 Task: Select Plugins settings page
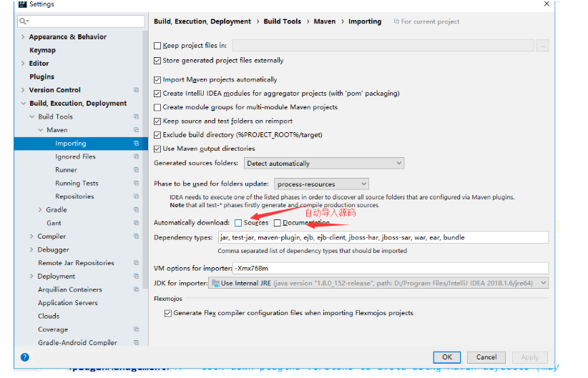[x=41, y=76]
